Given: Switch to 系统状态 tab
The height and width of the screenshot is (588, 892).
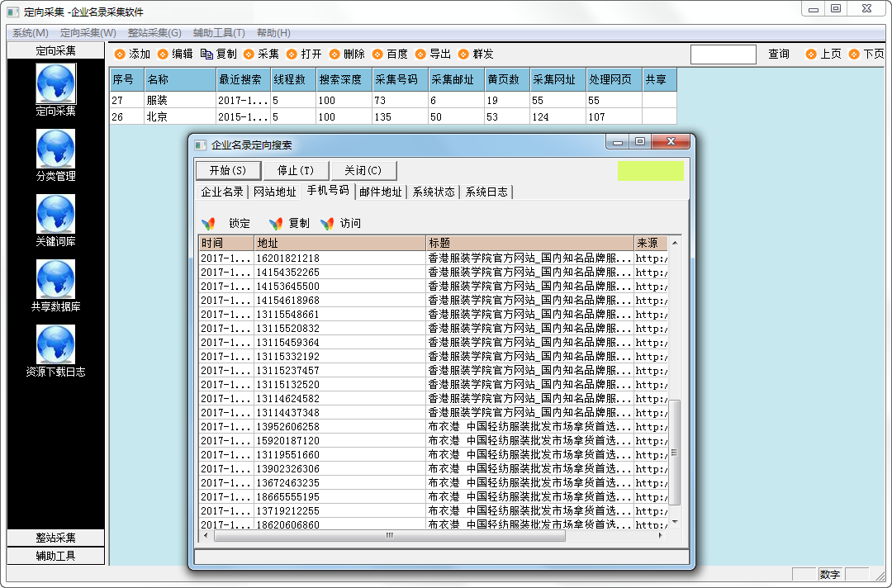Looking at the screenshot, I should (x=434, y=192).
